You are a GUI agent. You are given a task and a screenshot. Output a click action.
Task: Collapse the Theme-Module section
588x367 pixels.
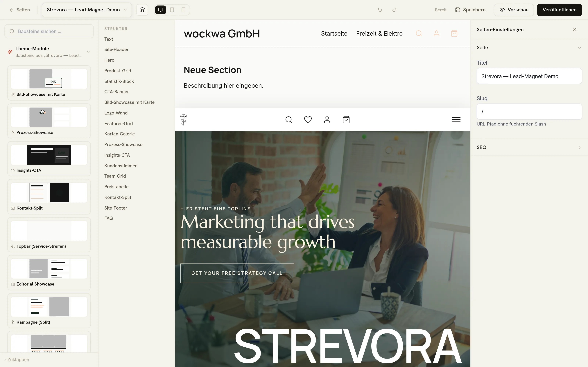click(88, 52)
